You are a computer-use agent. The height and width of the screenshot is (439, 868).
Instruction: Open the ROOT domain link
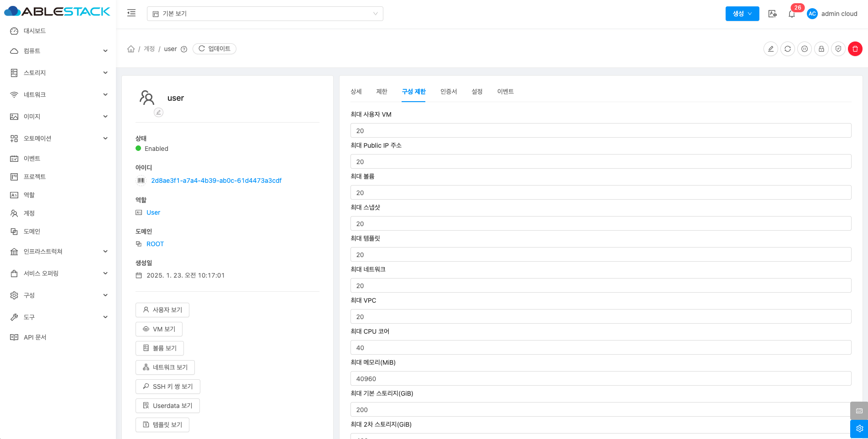click(155, 244)
